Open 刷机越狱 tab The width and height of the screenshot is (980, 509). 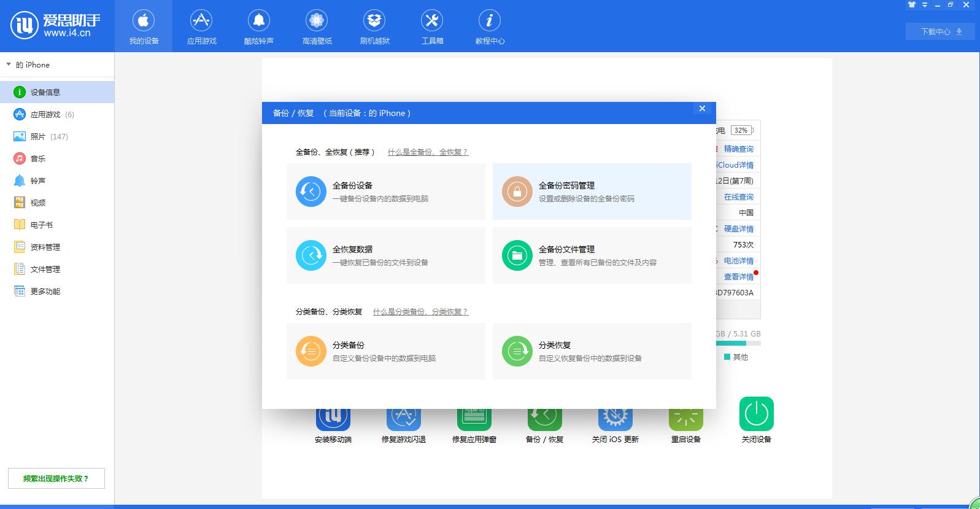coord(374,26)
